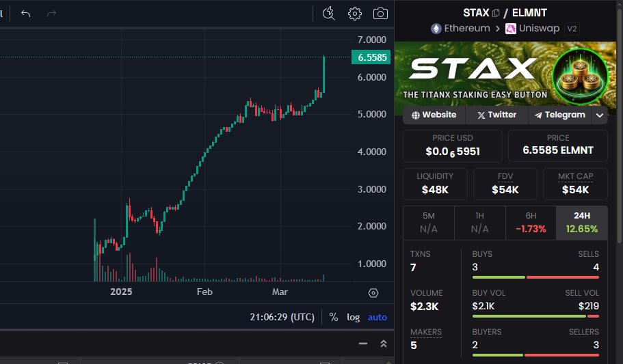Toggle auto scale mode
Image resolution: width=623 pixels, height=364 pixels.
point(377,317)
